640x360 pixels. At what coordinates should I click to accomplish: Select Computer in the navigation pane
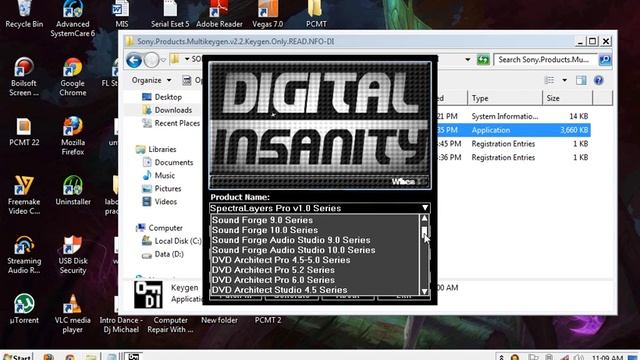coord(159,228)
